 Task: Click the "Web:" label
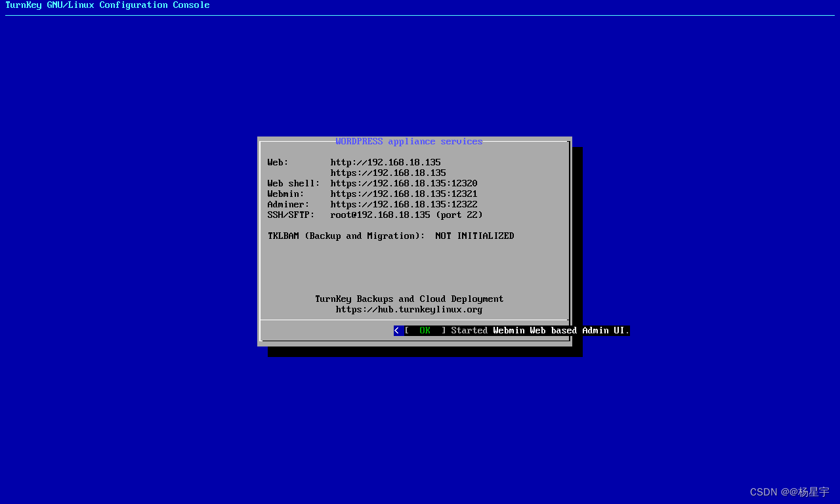tap(278, 162)
